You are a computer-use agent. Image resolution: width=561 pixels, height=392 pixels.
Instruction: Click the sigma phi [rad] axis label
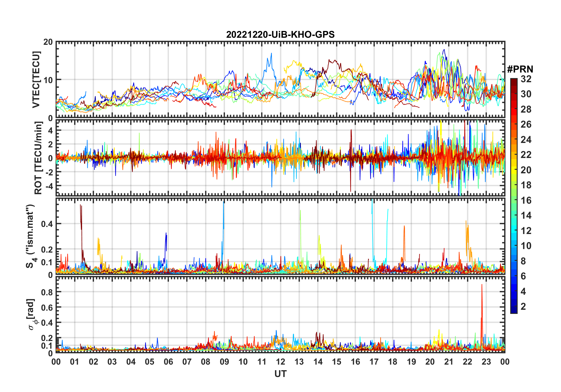click(32, 314)
